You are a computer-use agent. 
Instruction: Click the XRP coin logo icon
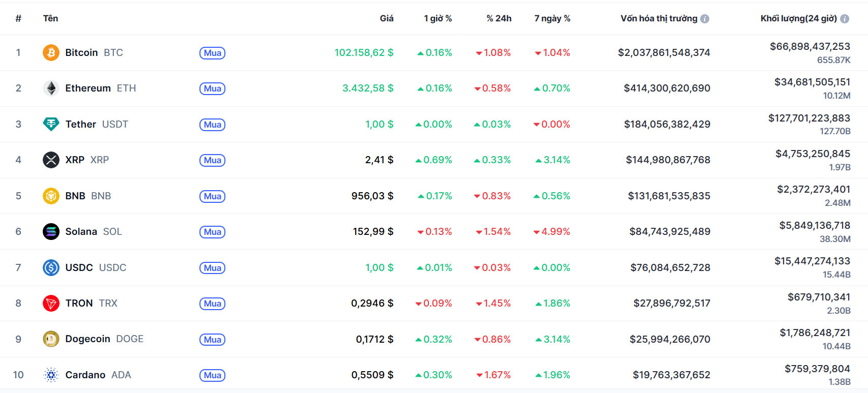(x=51, y=160)
